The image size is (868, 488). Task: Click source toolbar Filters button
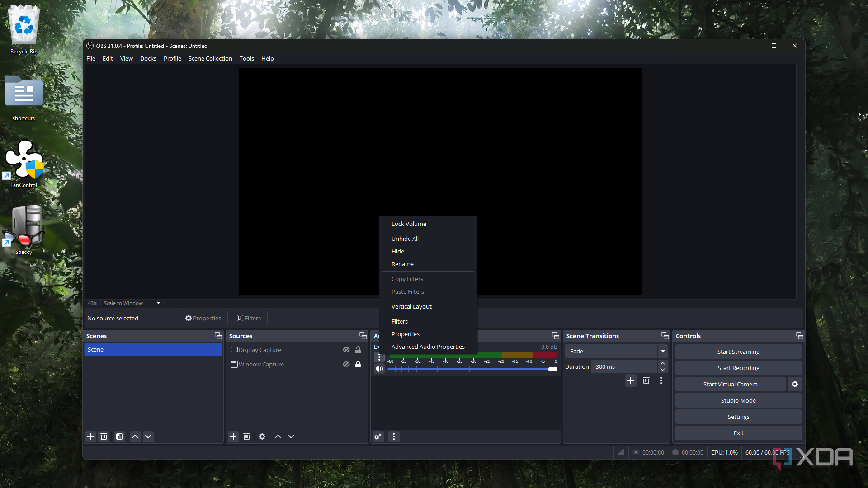click(249, 318)
